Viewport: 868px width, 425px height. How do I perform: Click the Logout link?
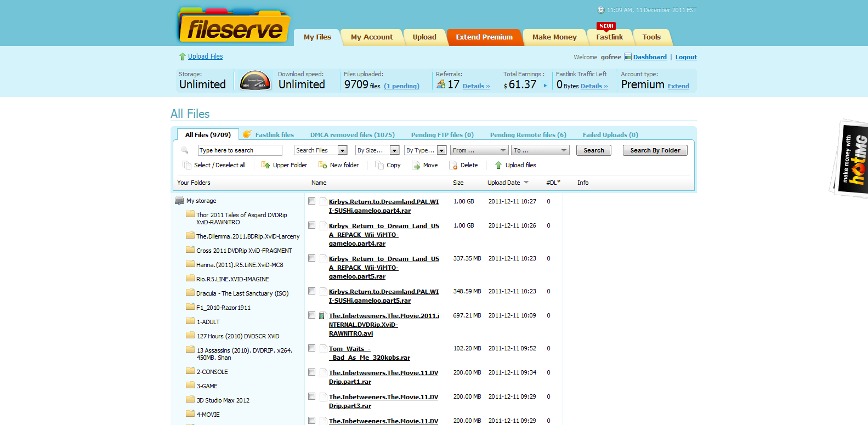685,57
